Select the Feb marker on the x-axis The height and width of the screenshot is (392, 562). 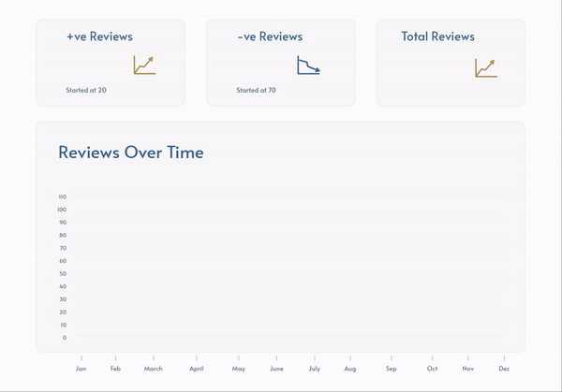click(x=115, y=369)
